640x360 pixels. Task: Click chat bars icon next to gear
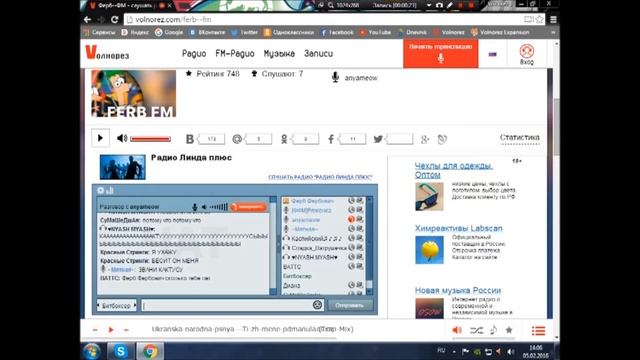click(110, 190)
